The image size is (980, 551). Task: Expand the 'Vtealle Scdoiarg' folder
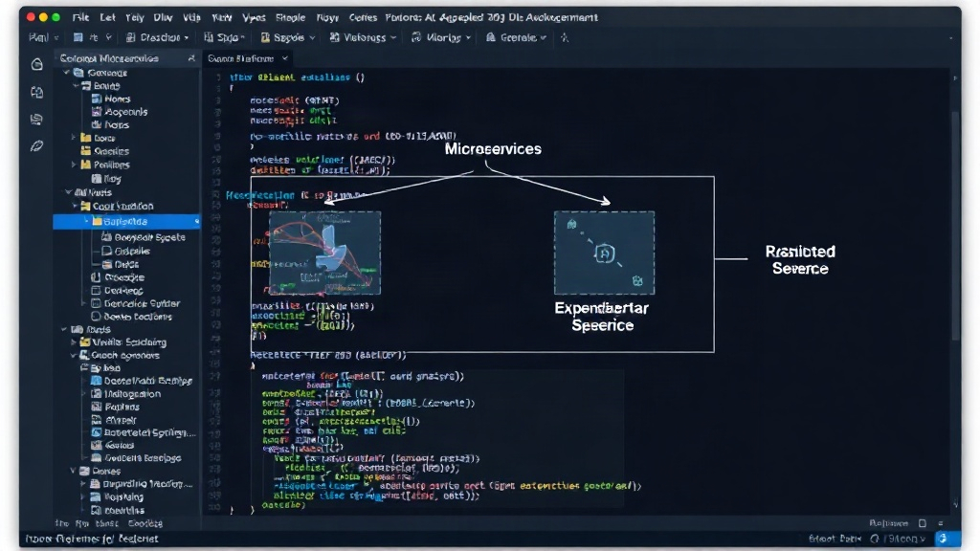(74, 342)
